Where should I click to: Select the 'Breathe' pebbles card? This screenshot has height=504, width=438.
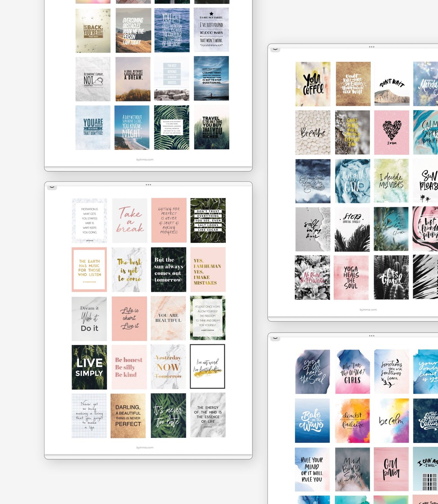point(312,132)
